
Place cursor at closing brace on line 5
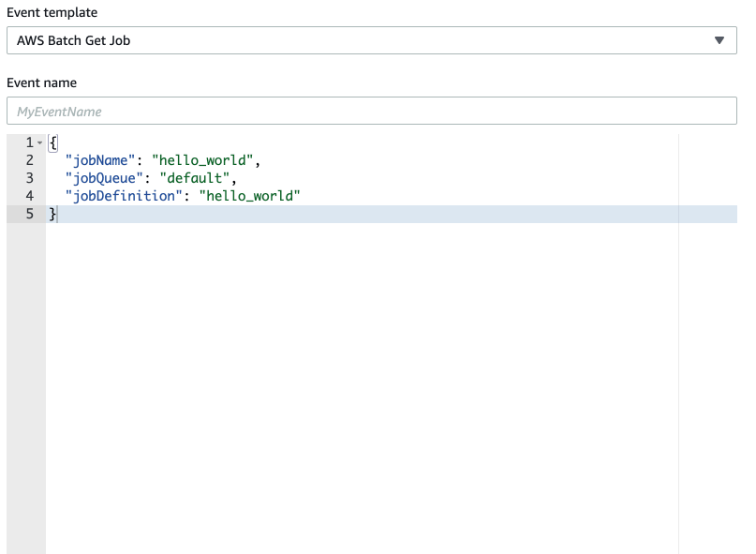pyautogui.click(x=52, y=214)
